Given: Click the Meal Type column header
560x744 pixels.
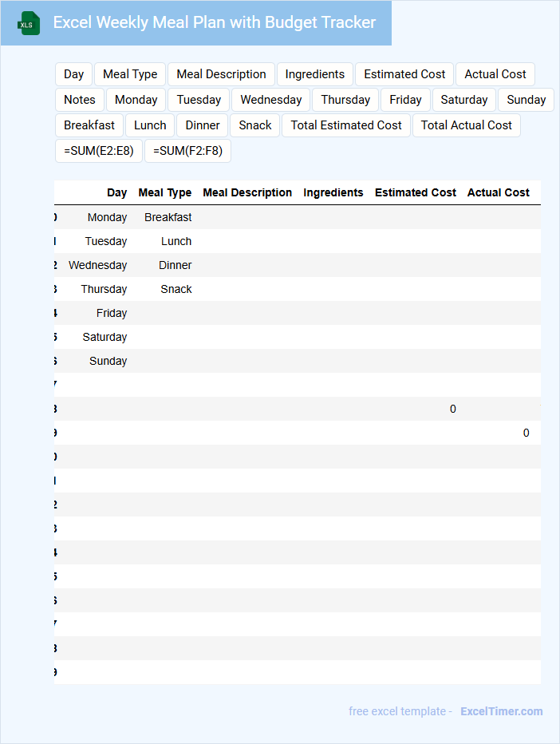Looking at the screenshot, I should tap(165, 192).
